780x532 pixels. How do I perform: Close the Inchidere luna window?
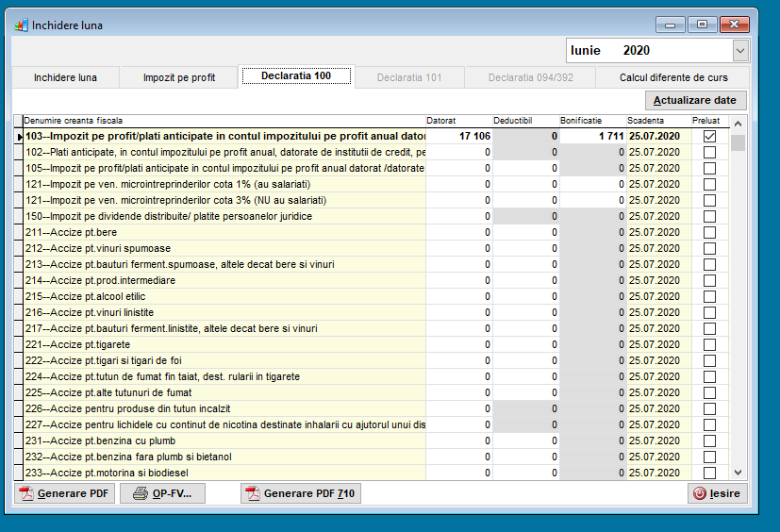[x=734, y=25]
